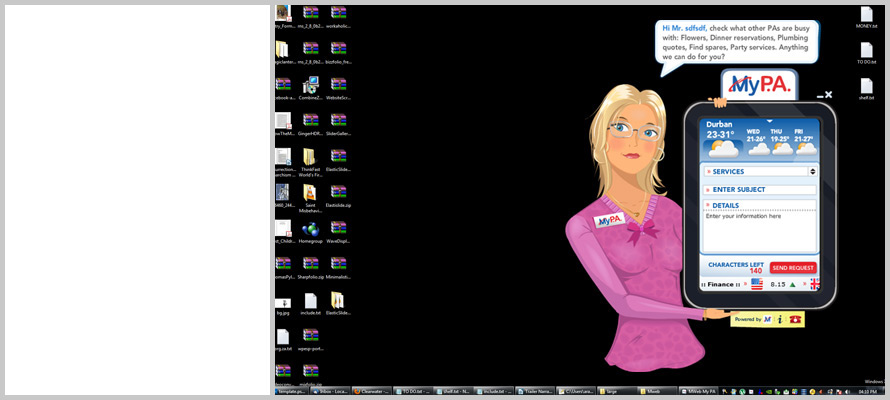Open include.txt desktop file

click(x=310, y=304)
